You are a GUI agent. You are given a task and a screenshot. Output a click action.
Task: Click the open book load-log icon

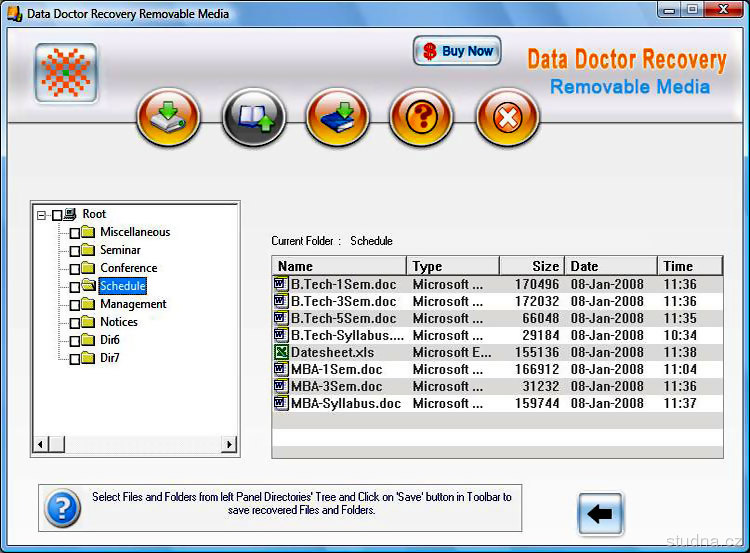click(254, 117)
